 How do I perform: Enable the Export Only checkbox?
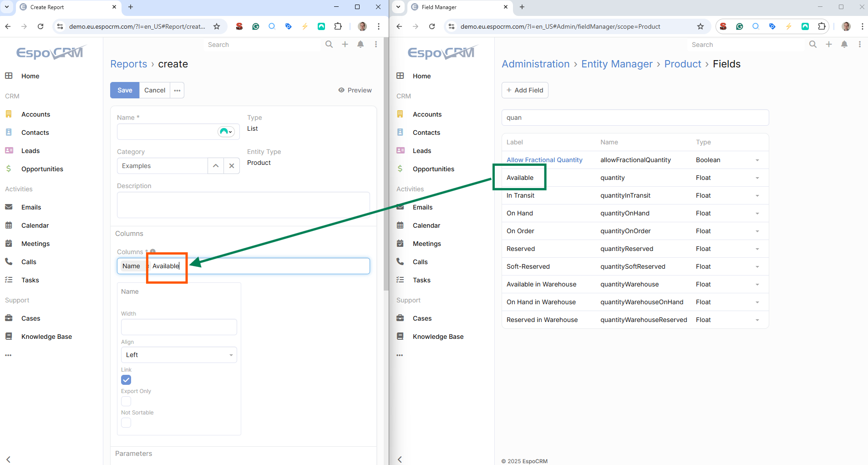click(x=126, y=401)
